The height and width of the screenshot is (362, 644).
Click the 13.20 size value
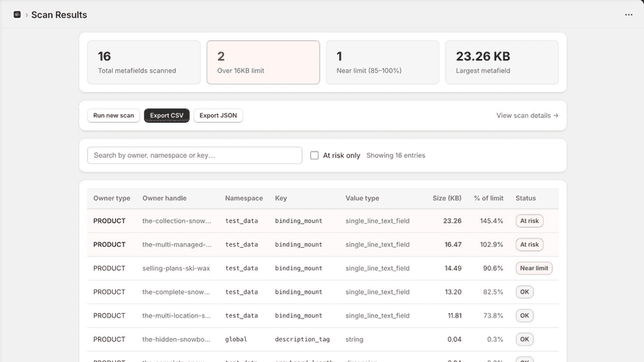[x=453, y=292]
